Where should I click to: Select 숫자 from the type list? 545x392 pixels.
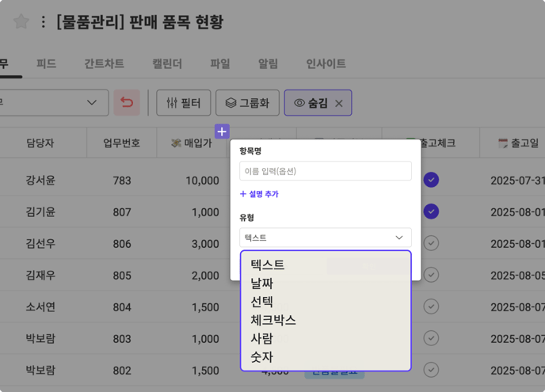click(x=262, y=357)
